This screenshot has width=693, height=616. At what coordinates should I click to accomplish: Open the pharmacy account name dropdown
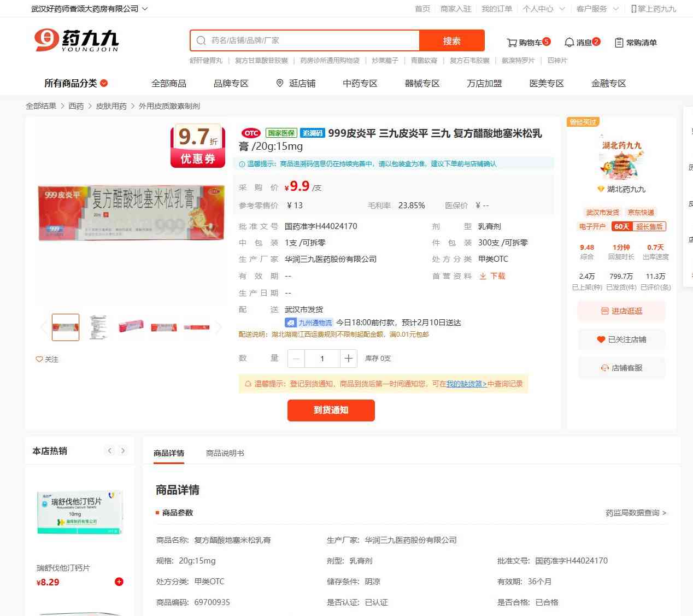tap(90, 9)
